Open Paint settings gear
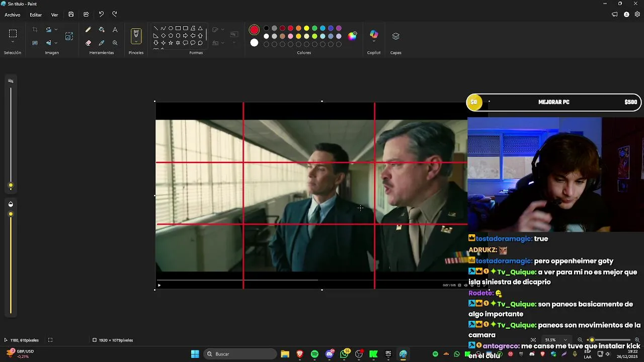The width and height of the screenshot is (644, 362). click(x=637, y=15)
